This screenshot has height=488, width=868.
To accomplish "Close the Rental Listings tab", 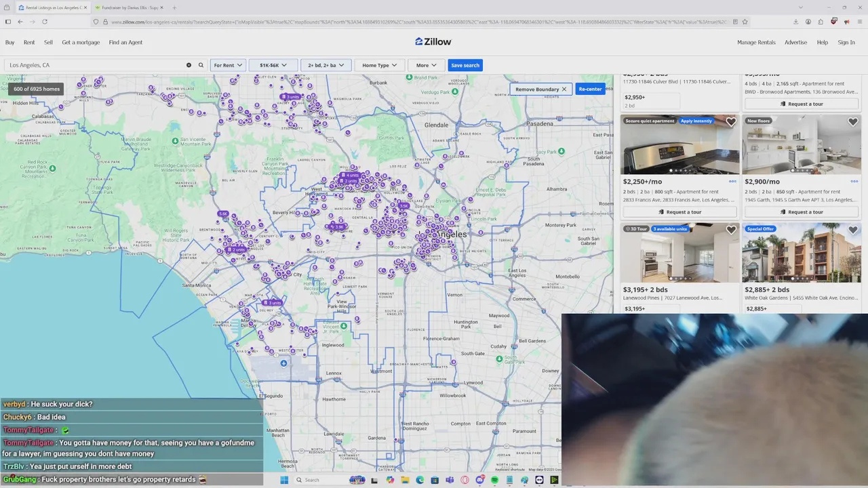I will coord(85,7).
